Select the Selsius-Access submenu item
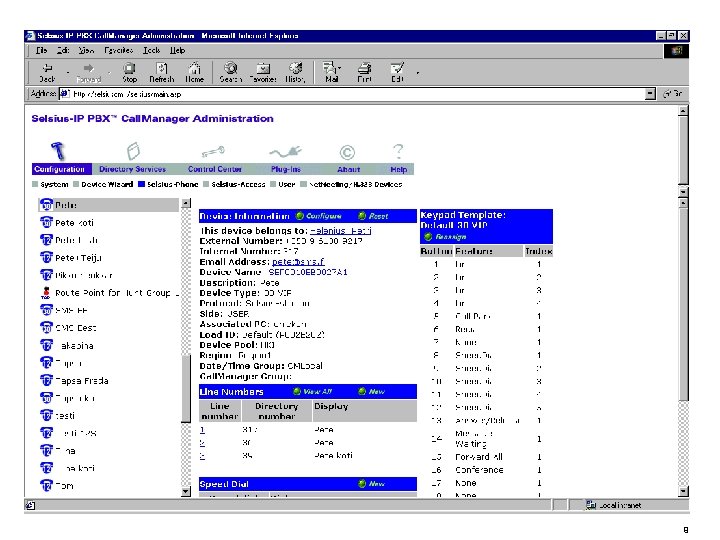 tap(234, 184)
